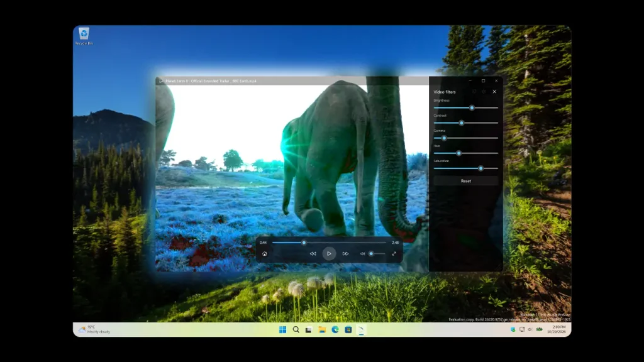Mute audio via the speaker icon

pos(362,254)
